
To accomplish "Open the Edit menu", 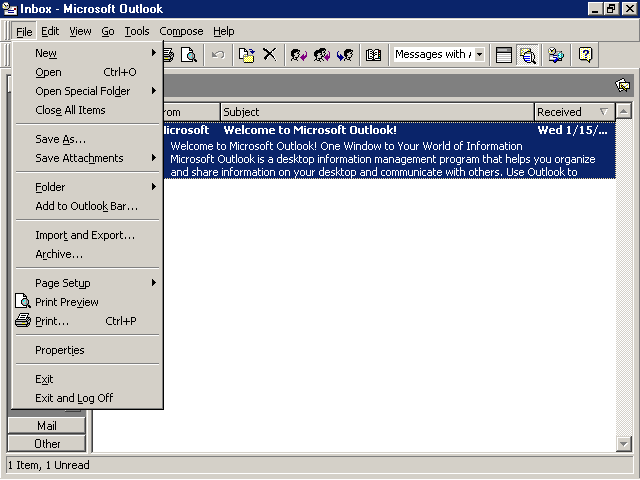I will click(50, 31).
